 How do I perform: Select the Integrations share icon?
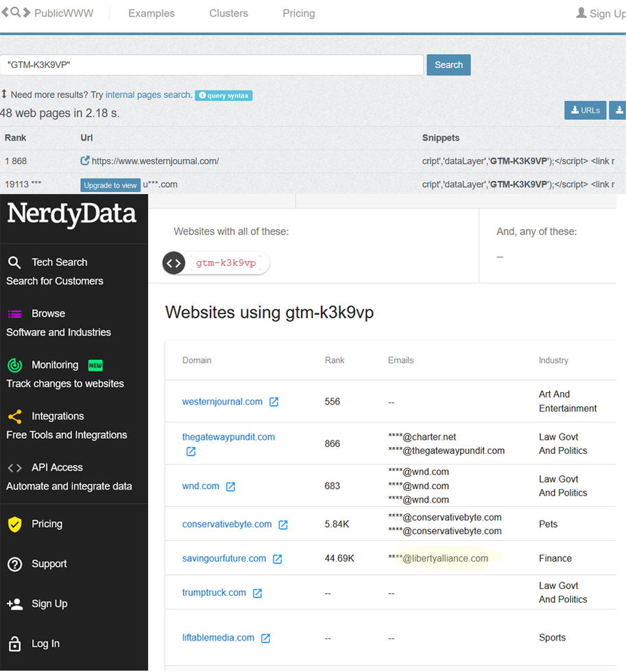click(14, 417)
